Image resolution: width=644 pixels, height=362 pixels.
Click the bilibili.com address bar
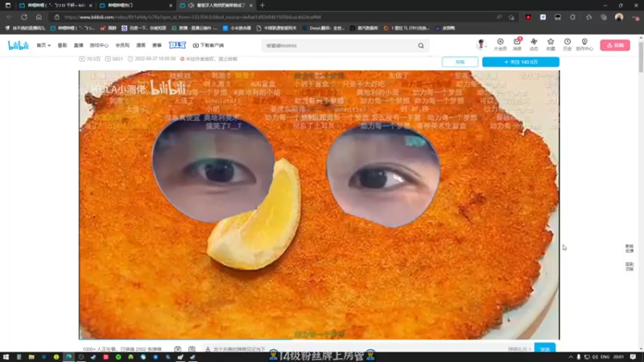(x=271, y=17)
